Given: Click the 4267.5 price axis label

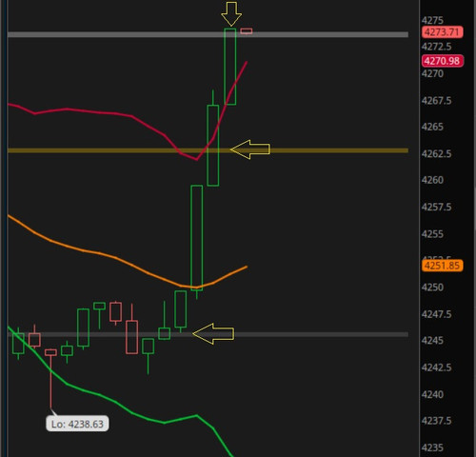Looking at the screenshot, I should 436,101.
